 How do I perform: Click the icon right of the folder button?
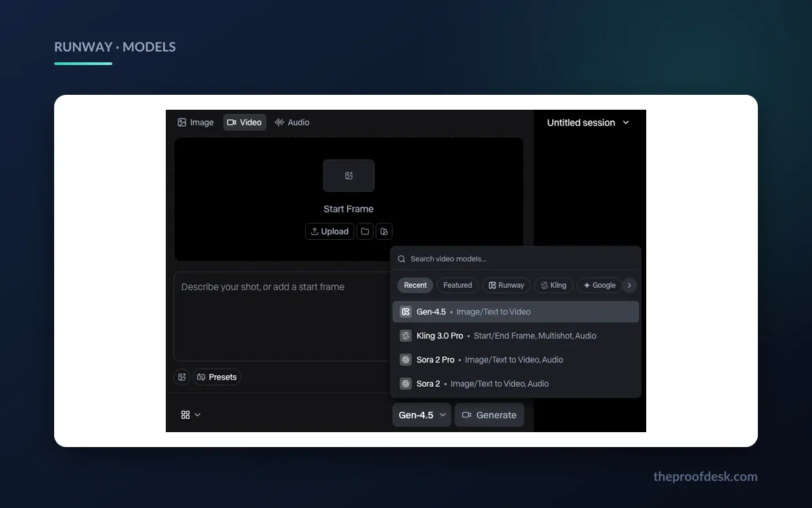coord(384,232)
